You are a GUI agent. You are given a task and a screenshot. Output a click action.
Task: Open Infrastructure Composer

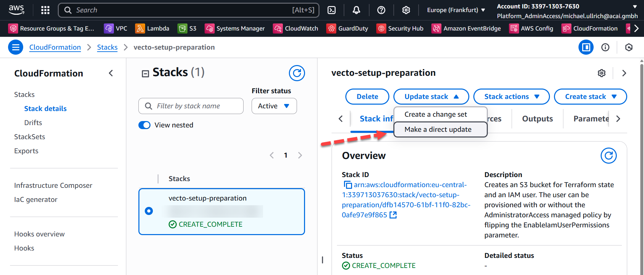click(53, 185)
